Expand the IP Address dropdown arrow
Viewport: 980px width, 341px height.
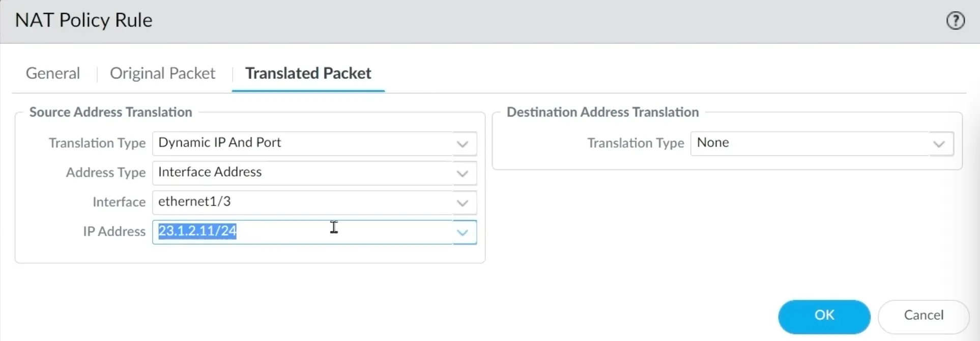(x=462, y=232)
